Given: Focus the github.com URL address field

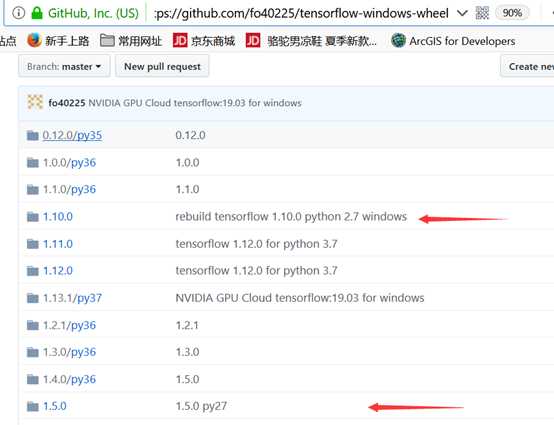Looking at the screenshot, I should pyautogui.click(x=301, y=13).
